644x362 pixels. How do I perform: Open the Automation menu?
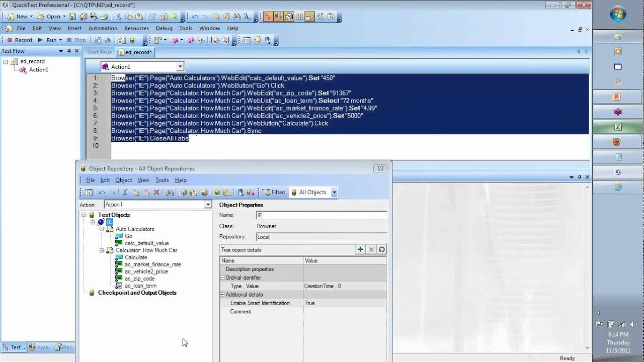[x=103, y=29]
